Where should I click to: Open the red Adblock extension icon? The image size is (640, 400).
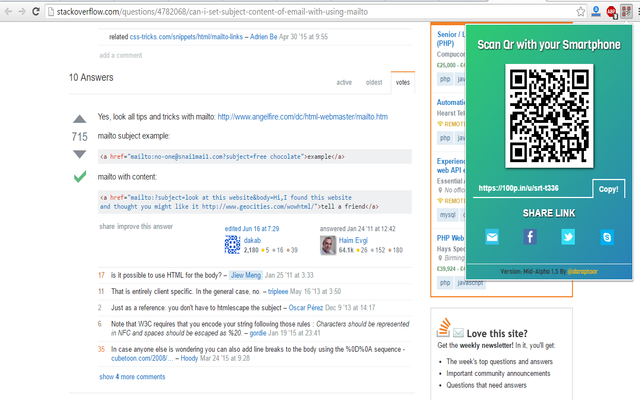click(611, 12)
